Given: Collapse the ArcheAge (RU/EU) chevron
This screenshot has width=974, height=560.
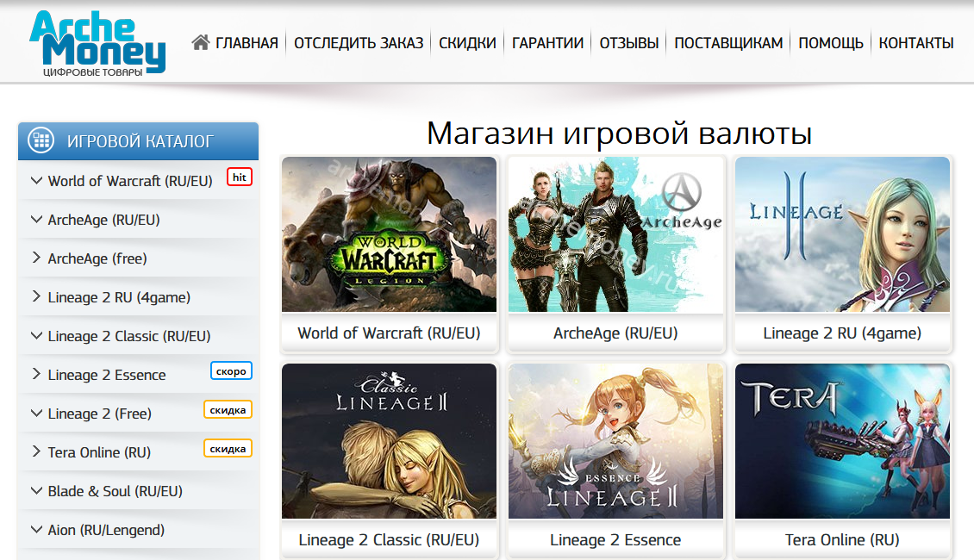Looking at the screenshot, I should [x=37, y=220].
